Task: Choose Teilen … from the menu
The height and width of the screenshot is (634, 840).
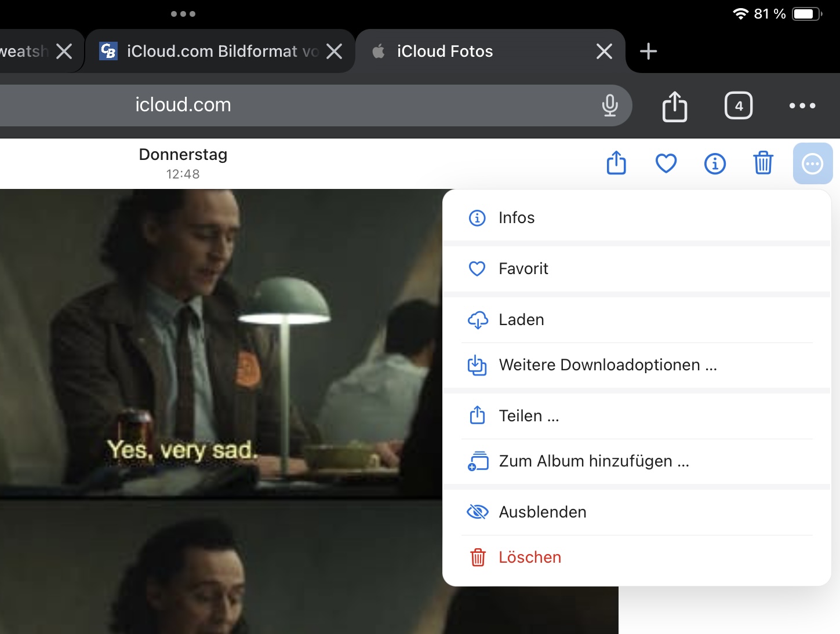Action: [x=637, y=416]
